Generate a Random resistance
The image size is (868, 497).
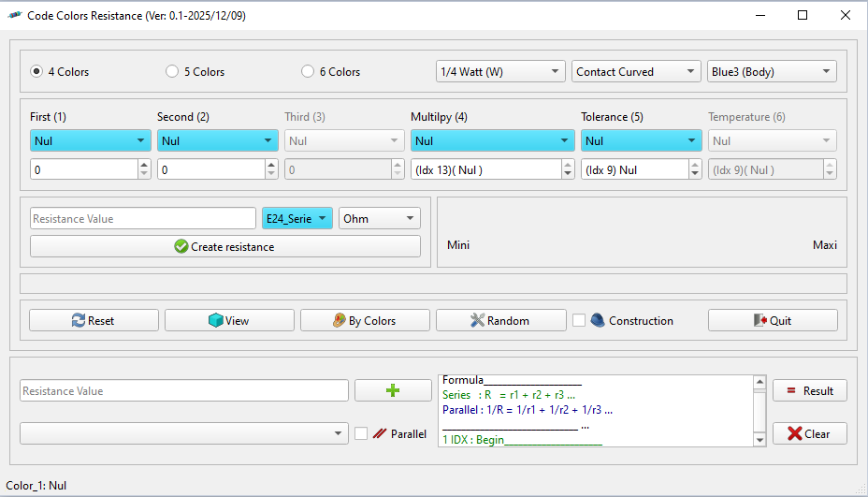(500, 320)
